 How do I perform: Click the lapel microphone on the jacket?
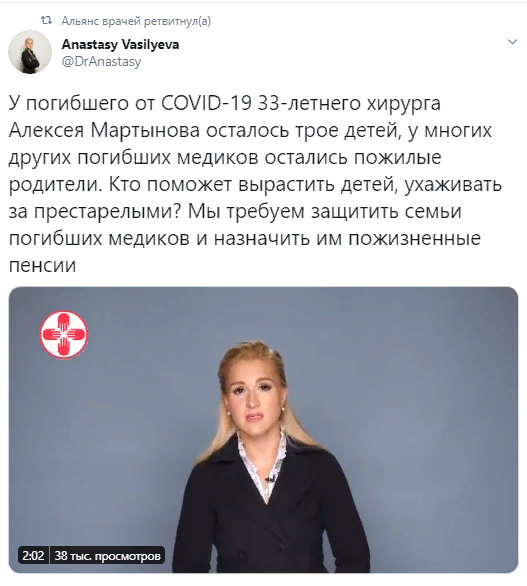pyautogui.click(x=270, y=479)
